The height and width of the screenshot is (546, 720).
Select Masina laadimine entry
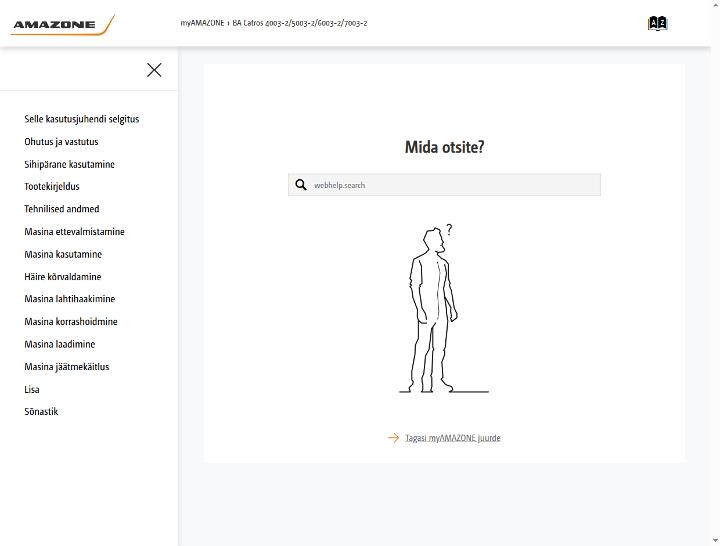tap(60, 344)
